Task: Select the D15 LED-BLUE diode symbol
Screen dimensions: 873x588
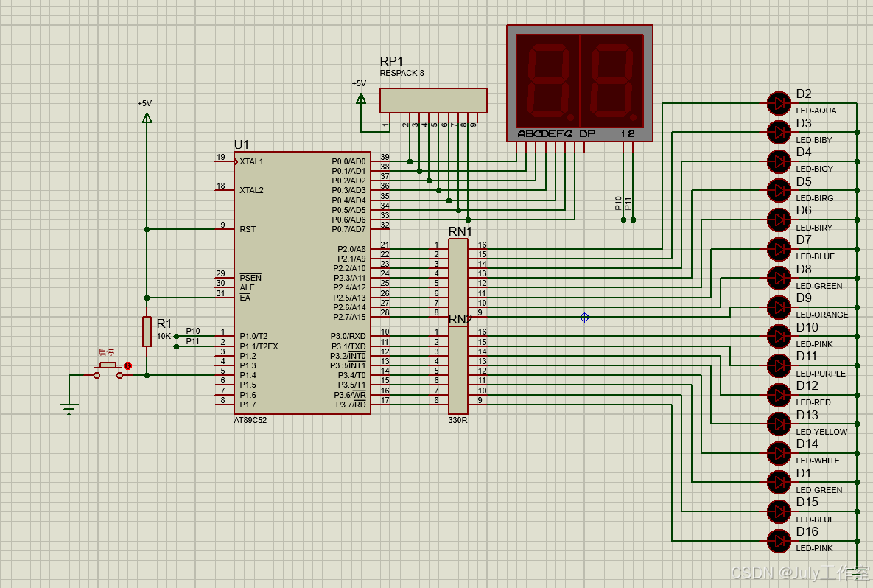Action: [779, 511]
